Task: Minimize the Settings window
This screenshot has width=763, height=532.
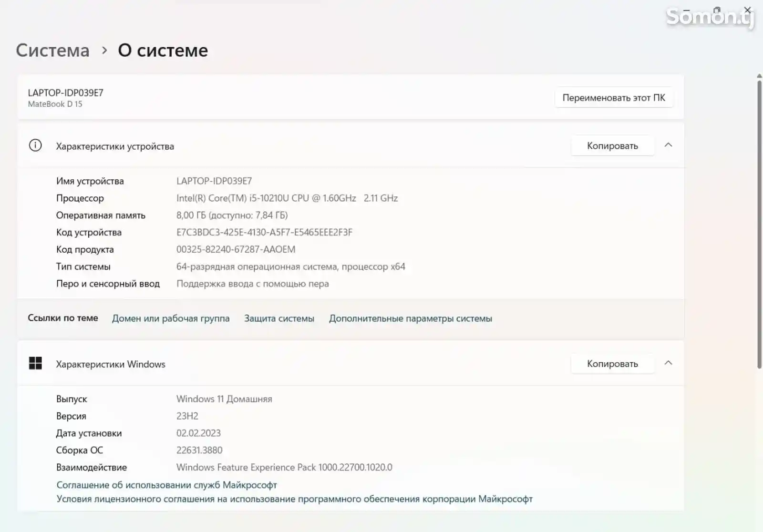Action: click(x=687, y=10)
